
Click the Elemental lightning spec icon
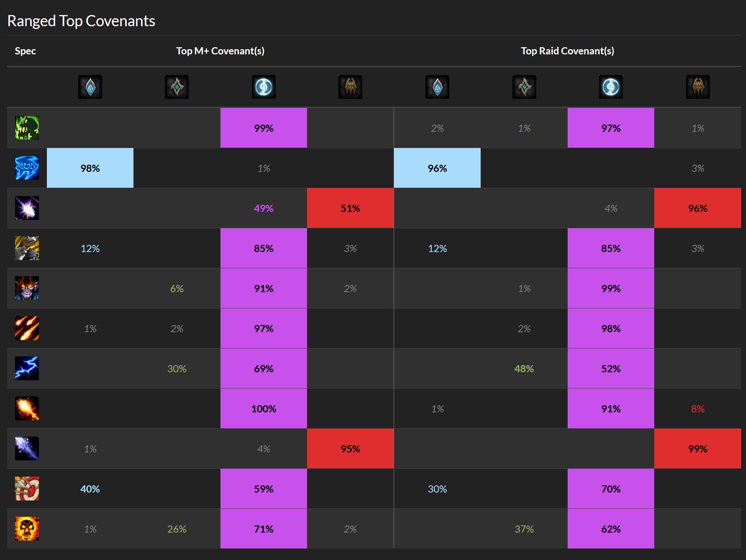tap(27, 368)
